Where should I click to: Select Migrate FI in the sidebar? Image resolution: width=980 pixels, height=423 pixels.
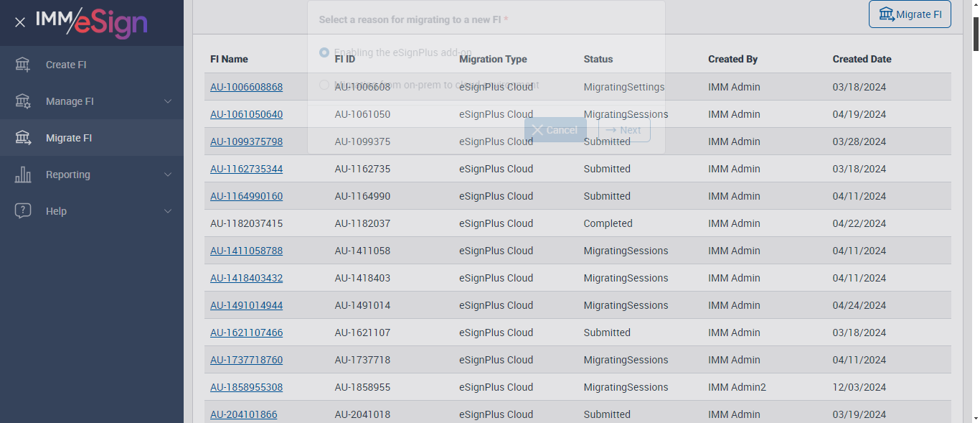click(92, 138)
